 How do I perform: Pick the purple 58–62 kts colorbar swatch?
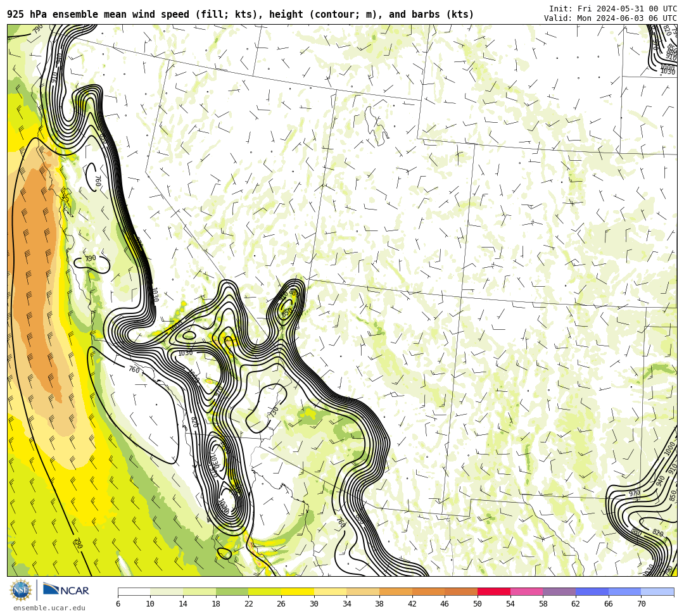[559, 591]
